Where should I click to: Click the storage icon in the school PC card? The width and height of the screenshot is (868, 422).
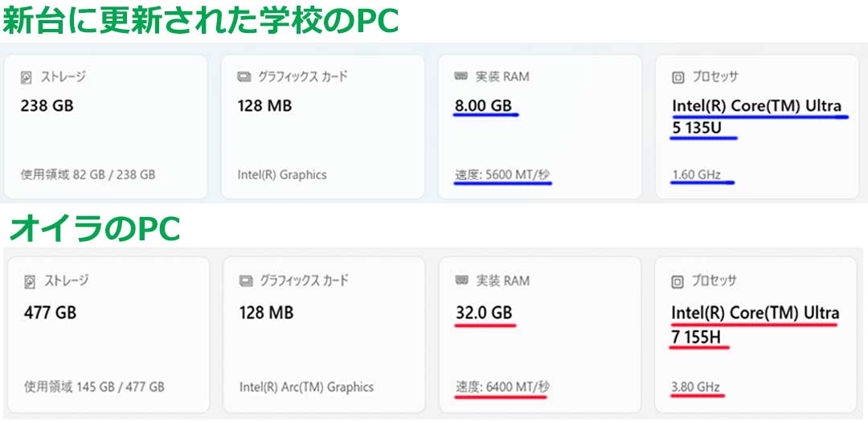coord(27,77)
